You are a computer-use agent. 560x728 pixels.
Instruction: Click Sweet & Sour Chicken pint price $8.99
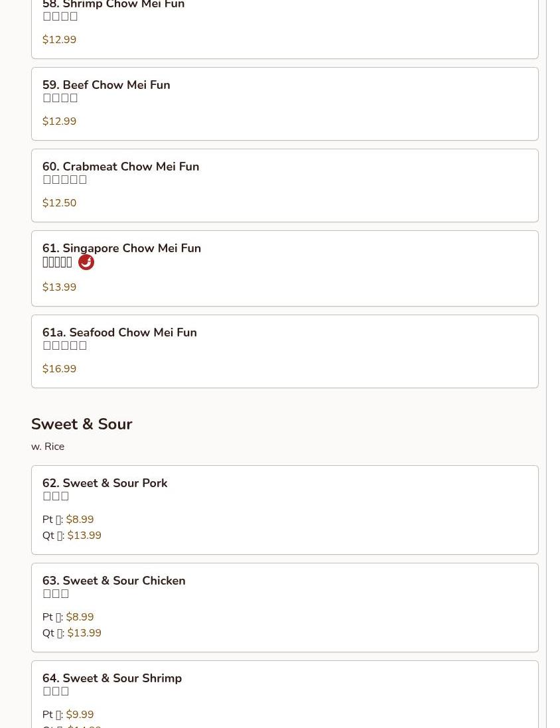click(80, 617)
